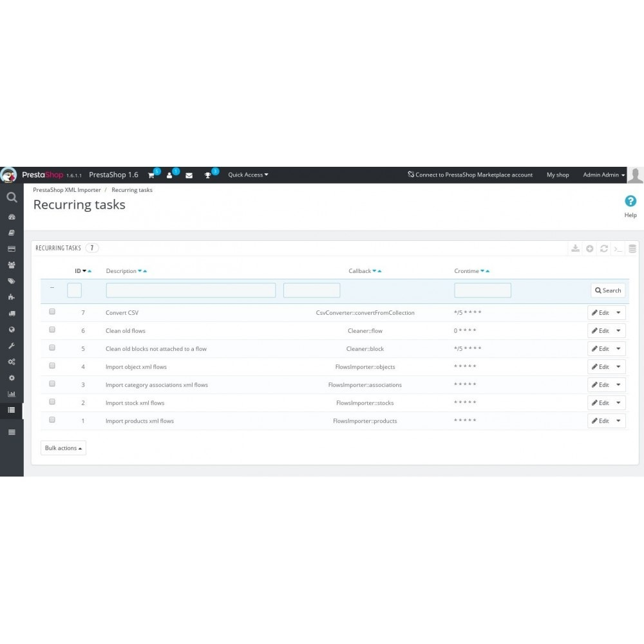644x644 pixels.
Task: Select checkbox for Import object xml flows
Action: (52, 366)
